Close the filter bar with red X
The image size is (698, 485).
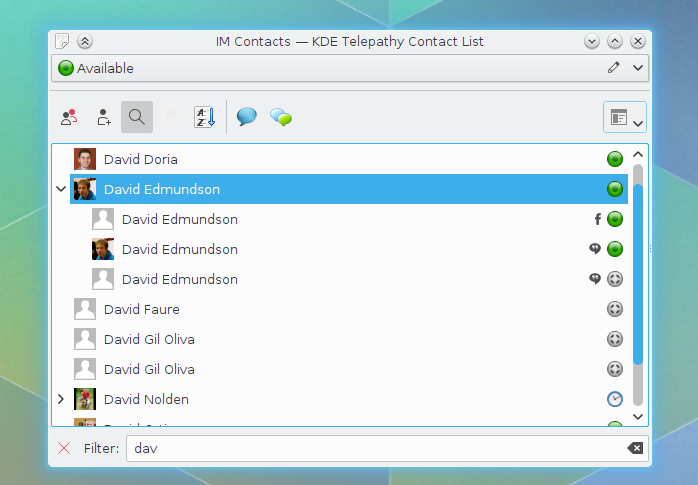pos(64,448)
